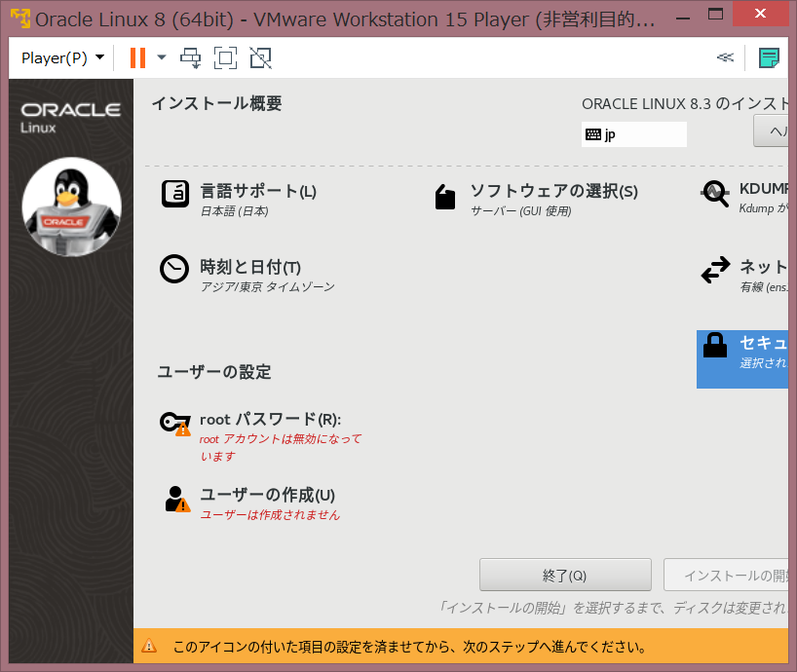Click '日本語 (日本)' text
Viewport: 797px width, 672px height.
click(x=235, y=210)
